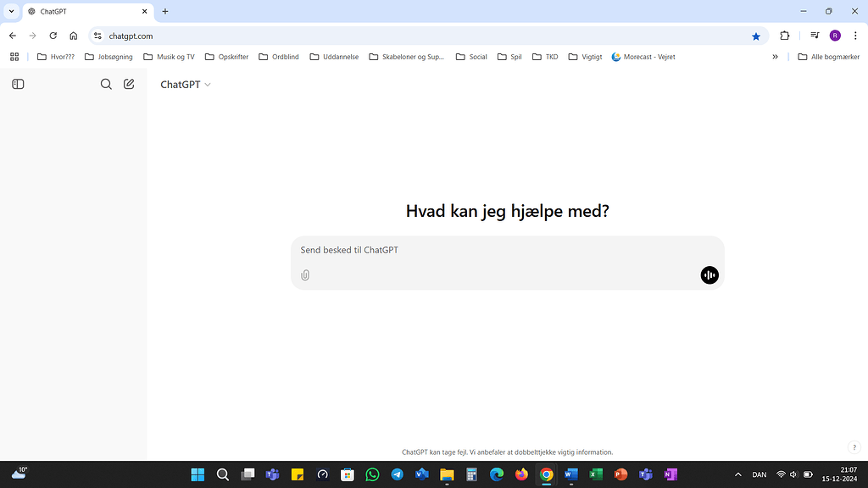Screen dimensions: 868x488
Task: Open the apps grid icon on bookmarks bar
Action: (14, 57)
